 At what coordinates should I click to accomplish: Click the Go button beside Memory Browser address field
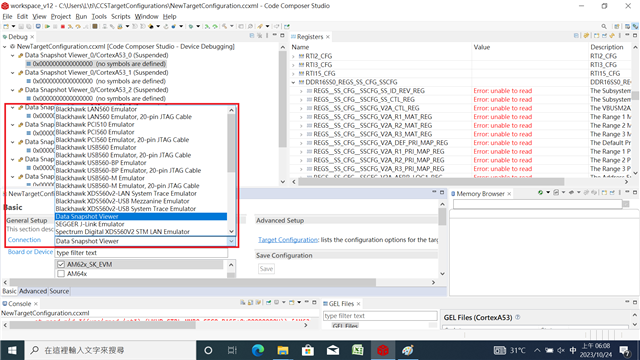(x=626, y=204)
